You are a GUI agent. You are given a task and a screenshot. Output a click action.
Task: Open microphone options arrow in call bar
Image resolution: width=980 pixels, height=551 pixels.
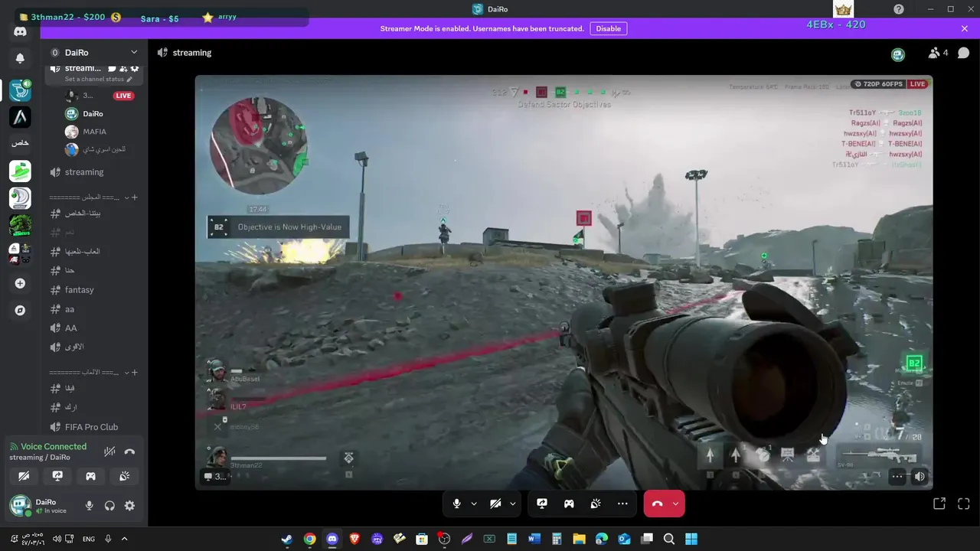coord(474,504)
